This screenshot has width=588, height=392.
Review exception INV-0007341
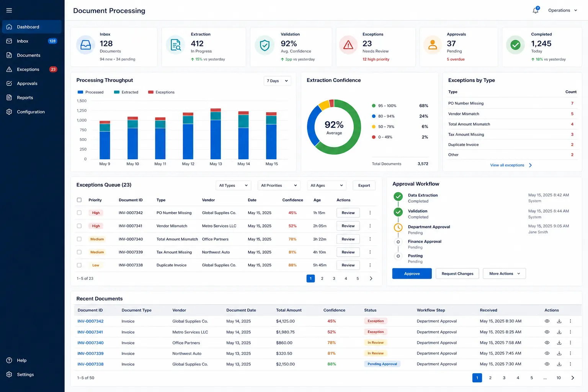pyautogui.click(x=348, y=226)
